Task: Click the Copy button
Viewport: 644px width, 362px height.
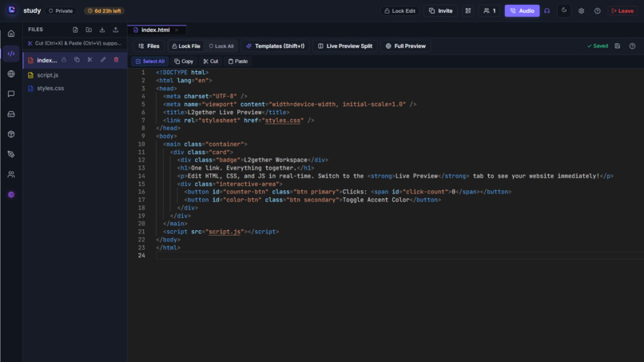Action: pos(184,62)
